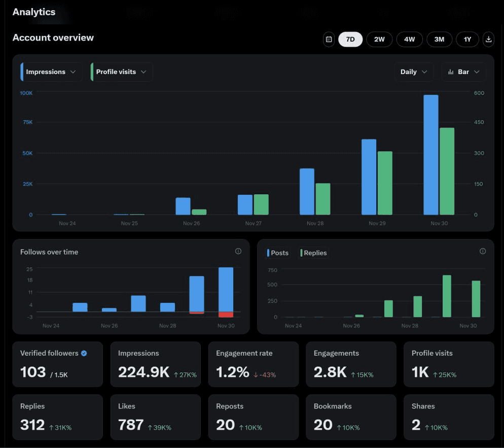Toggle the Replies series legend
This screenshot has height=448, width=504.
[x=314, y=253]
